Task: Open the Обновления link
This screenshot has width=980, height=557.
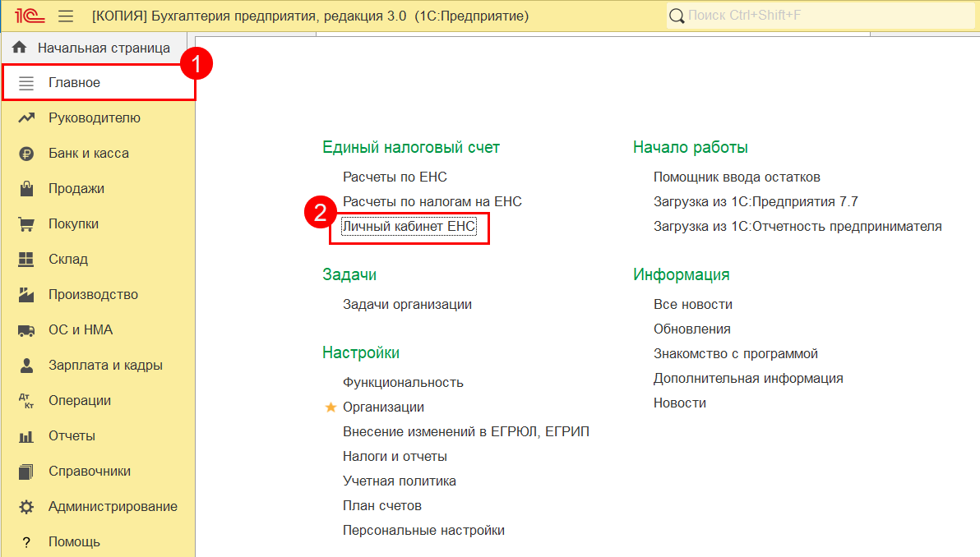Action: 692,329
